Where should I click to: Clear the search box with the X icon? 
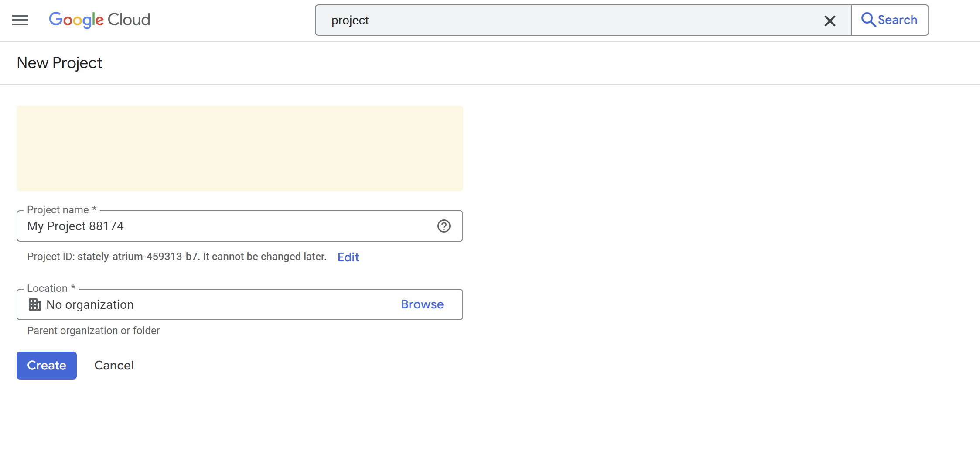click(x=830, y=21)
